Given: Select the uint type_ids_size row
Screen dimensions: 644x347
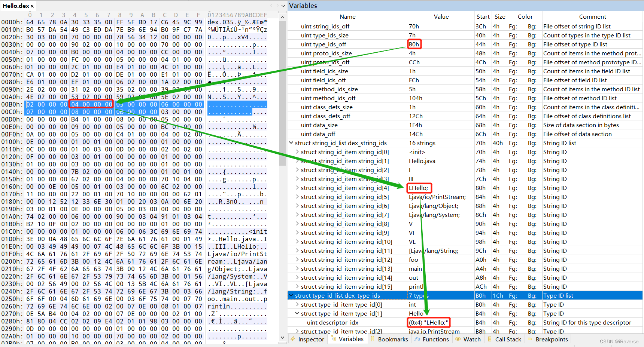Looking at the screenshot, I should (465, 35).
